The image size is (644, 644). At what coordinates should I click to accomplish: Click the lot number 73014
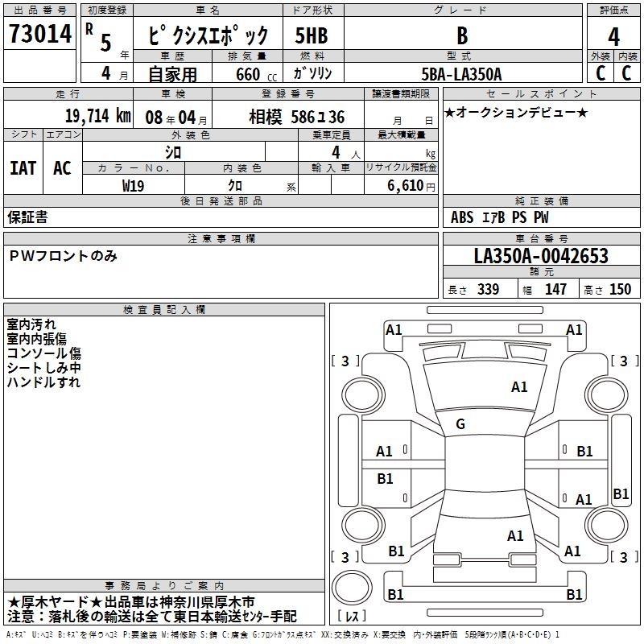40,34
